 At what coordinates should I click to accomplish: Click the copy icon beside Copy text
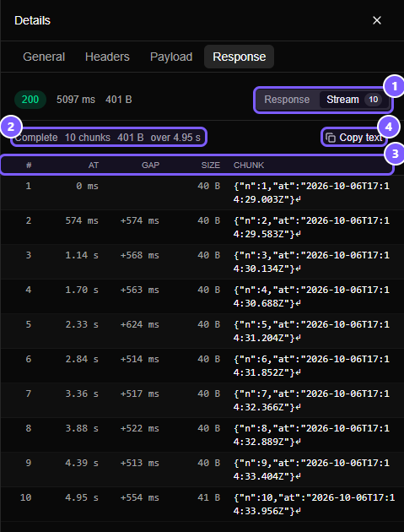[x=331, y=138]
